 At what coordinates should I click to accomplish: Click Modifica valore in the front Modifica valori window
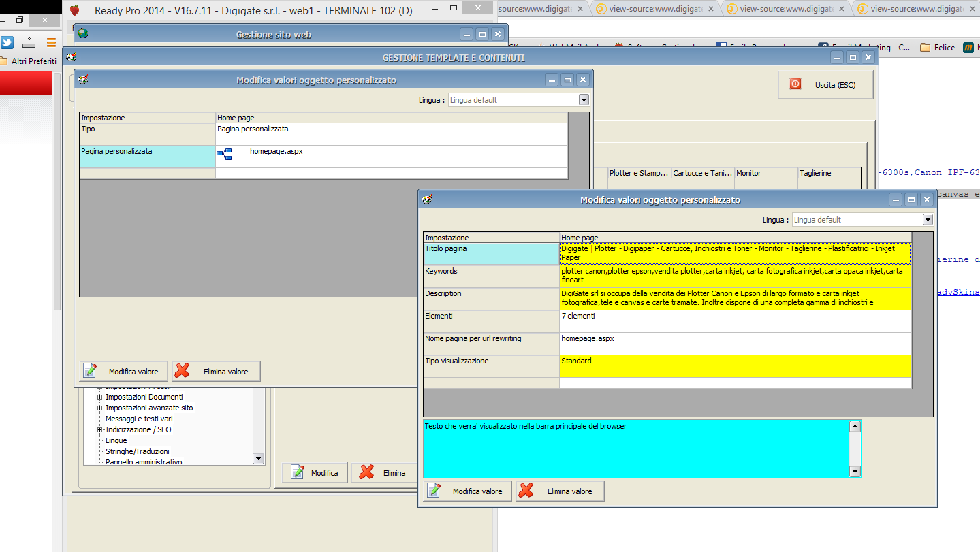[467, 491]
